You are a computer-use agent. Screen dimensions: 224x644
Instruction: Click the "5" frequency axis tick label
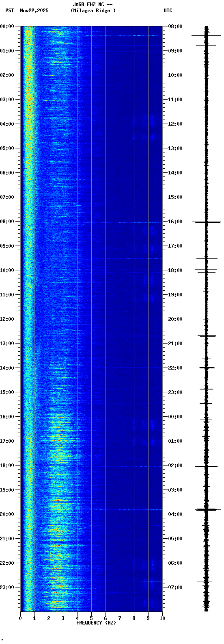[91, 618]
